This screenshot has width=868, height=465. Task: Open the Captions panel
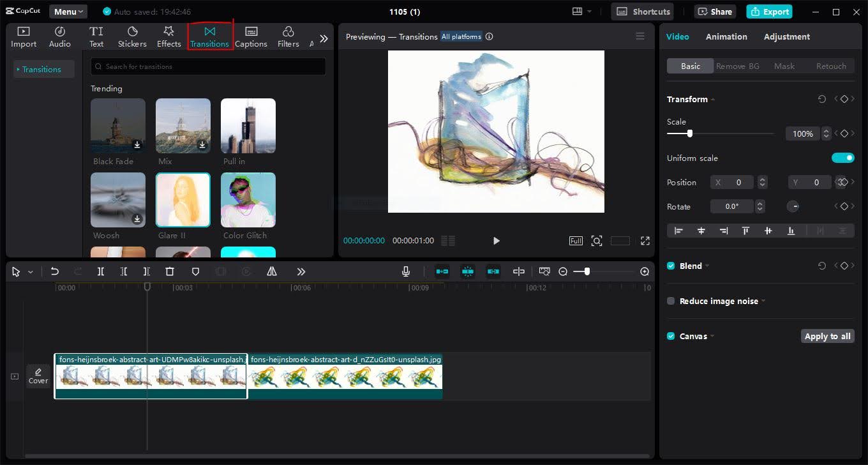coord(251,37)
